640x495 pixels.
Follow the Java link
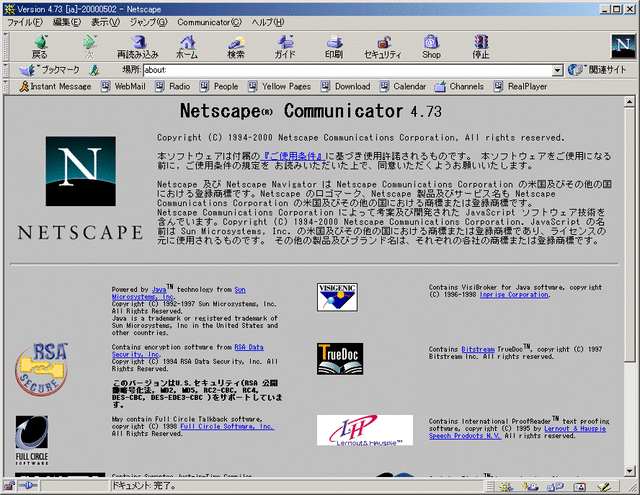[159, 290]
